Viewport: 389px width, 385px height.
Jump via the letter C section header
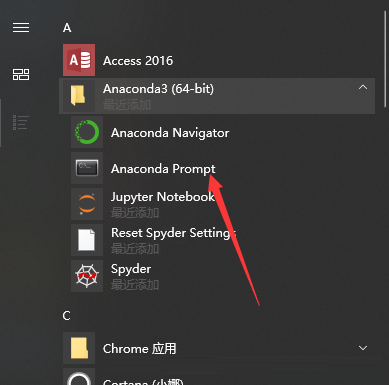pyautogui.click(x=66, y=315)
